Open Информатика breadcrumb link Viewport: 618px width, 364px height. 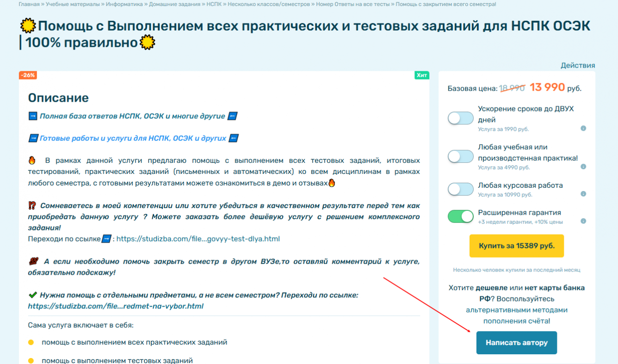pyautogui.click(x=124, y=4)
